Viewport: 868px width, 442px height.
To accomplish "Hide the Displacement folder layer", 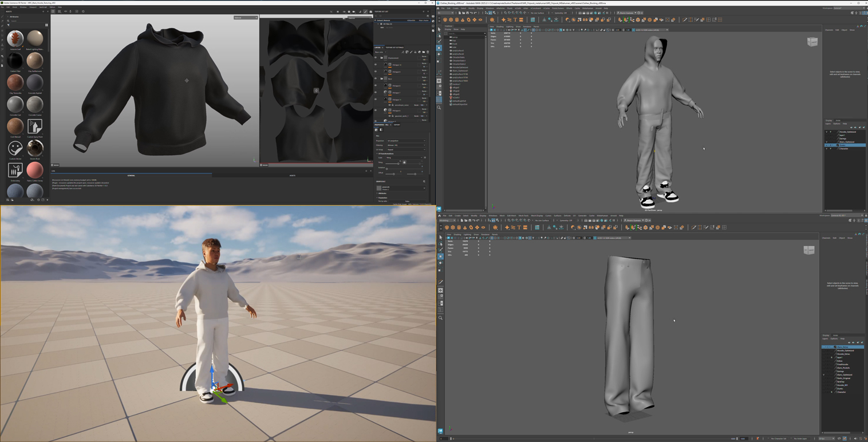I will pos(376,58).
